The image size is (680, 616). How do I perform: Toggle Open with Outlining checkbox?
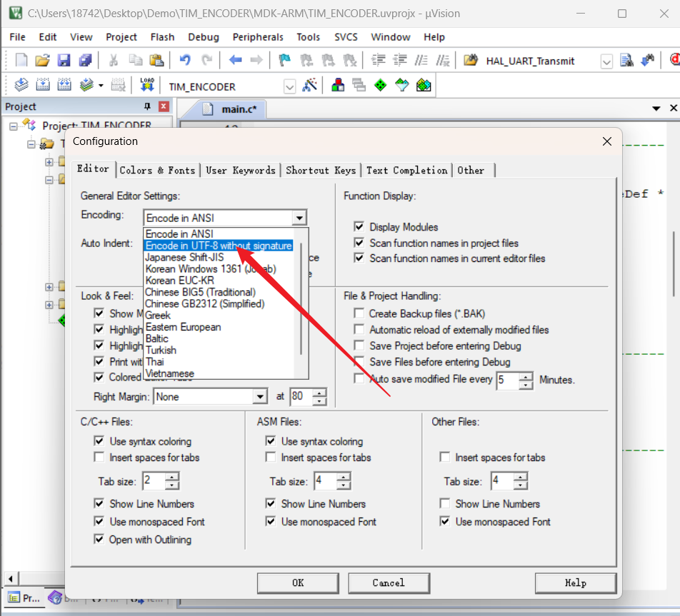click(x=99, y=539)
